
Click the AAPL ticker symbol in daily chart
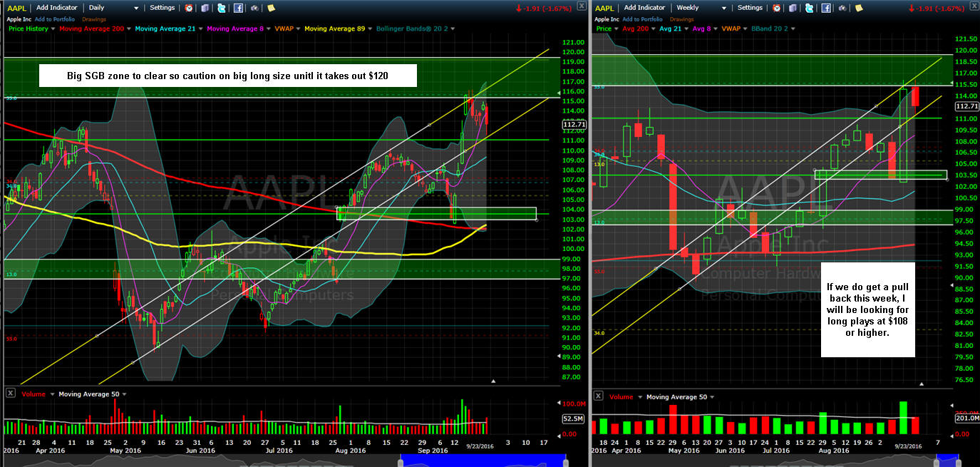(16, 8)
